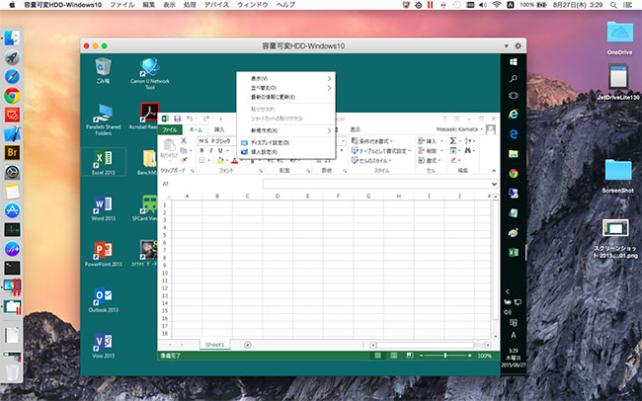Click the AutoSum sigma icon
Image resolution: width=642 pixels, height=401 pixels.
(453, 140)
